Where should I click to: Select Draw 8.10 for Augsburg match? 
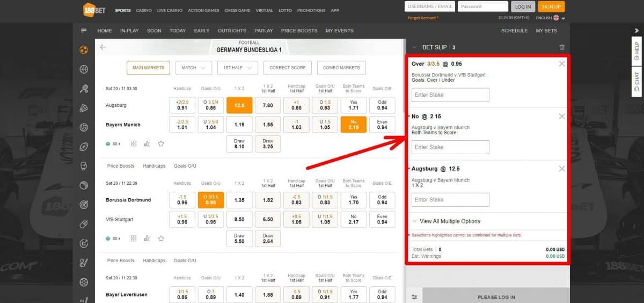point(239,144)
